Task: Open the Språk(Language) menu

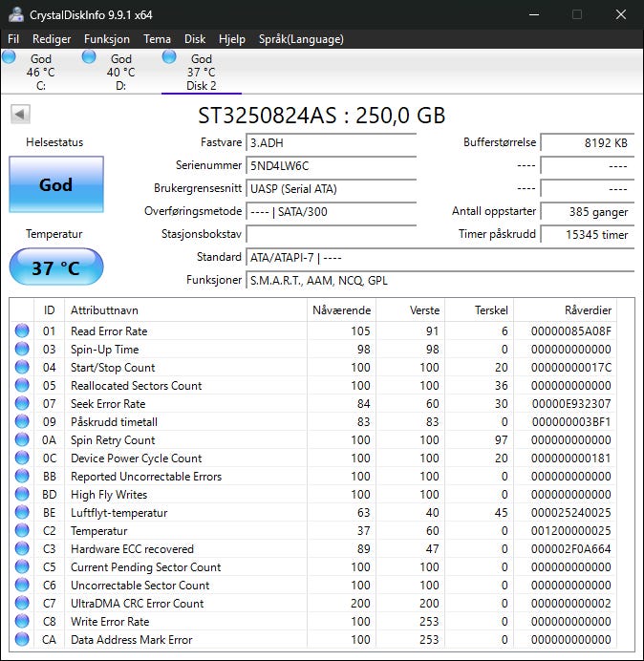Action: tap(301, 39)
